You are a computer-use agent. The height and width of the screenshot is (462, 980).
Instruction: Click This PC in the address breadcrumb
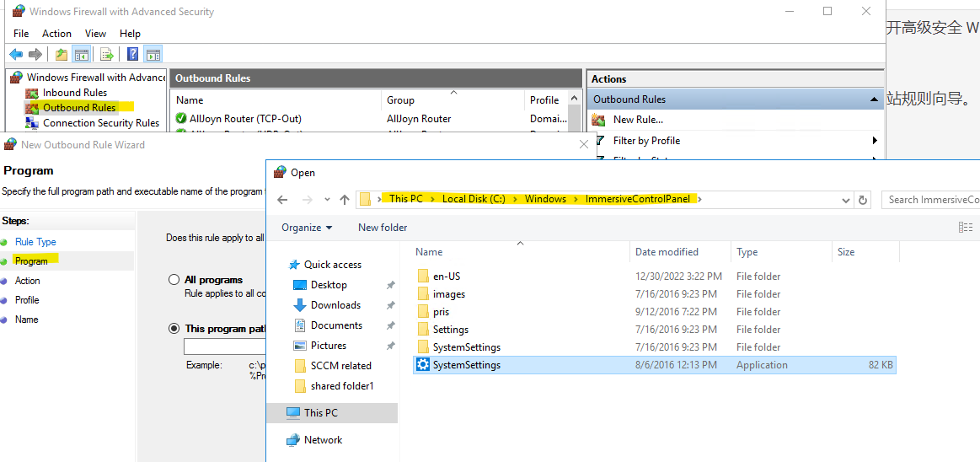pos(405,199)
